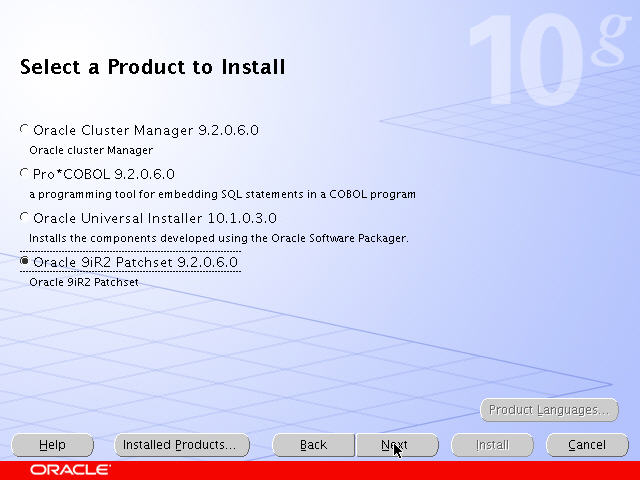This screenshot has width=640, height=480.
Task: Click the 'Oracle cluster Manager' description text
Action: pos(91,150)
